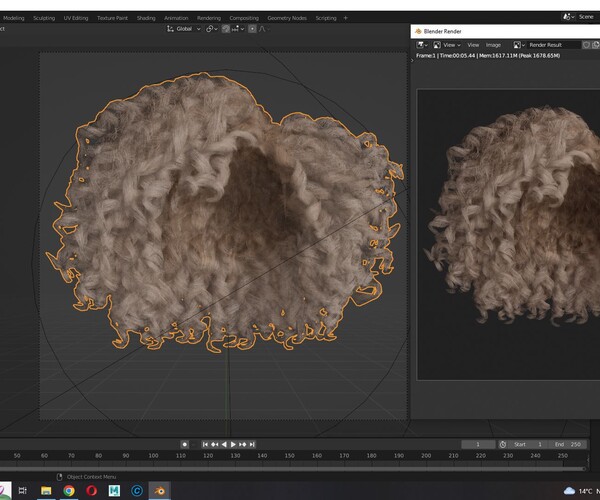Open the Snapping options dropdown
This screenshot has width=600, height=500.
coord(238,29)
